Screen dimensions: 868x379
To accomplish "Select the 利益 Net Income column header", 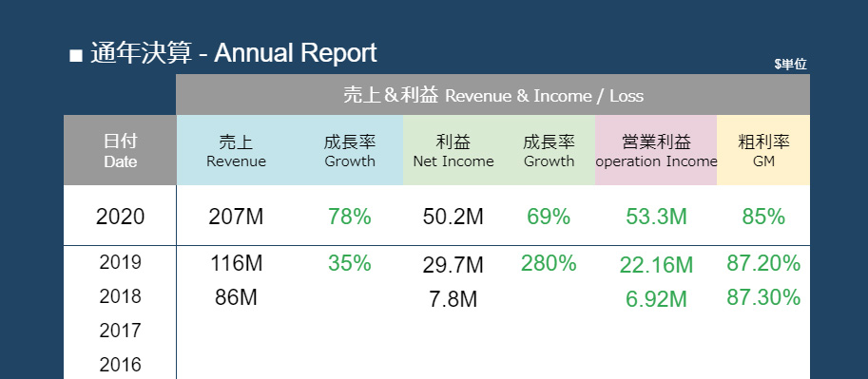I will click(453, 150).
